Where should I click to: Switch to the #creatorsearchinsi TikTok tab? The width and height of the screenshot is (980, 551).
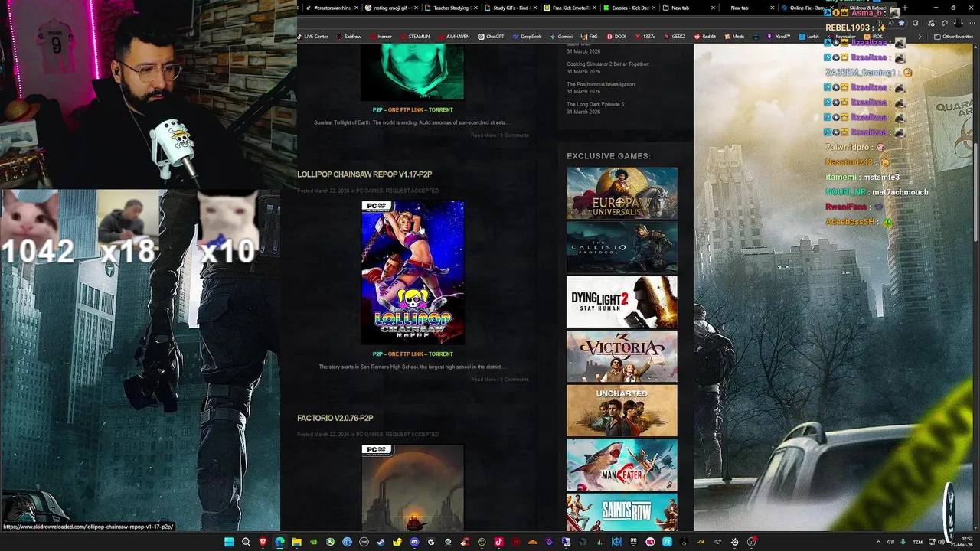pyautogui.click(x=330, y=8)
